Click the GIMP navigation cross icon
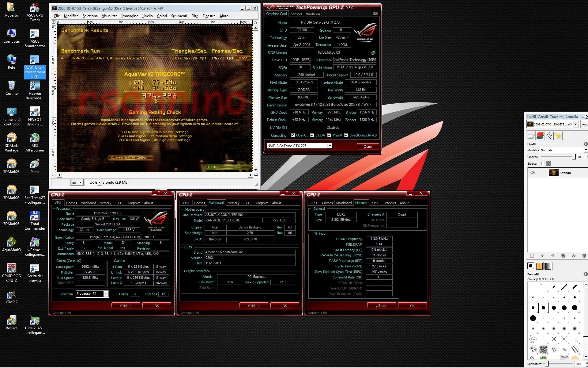This screenshot has width=588, height=368. tap(256, 175)
